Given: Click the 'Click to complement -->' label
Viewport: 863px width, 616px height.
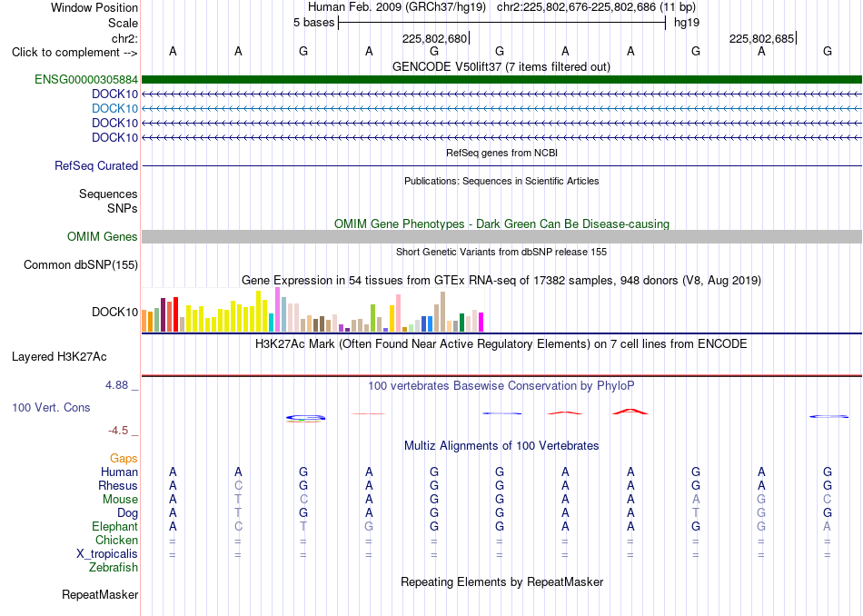Looking at the screenshot, I should [x=74, y=53].
